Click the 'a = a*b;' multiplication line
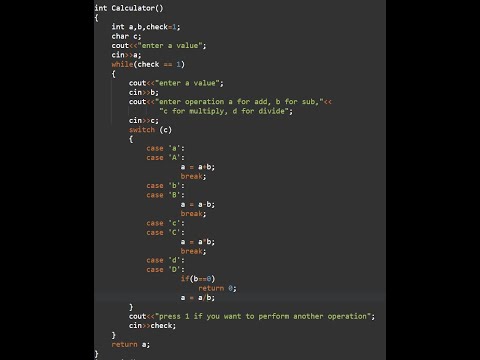 (198, 241)
